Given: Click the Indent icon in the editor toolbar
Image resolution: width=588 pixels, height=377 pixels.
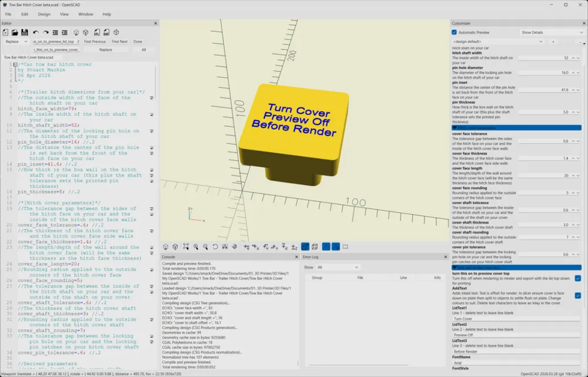Looking at the screenshot, I should [65, 32].
